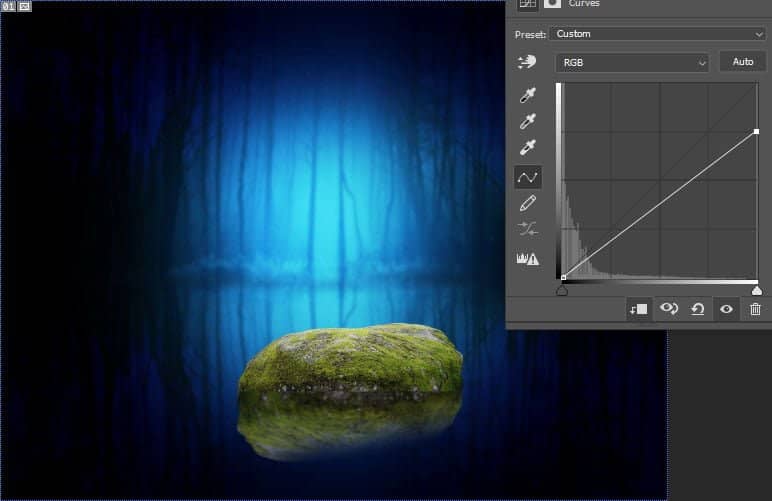Toggle Curves layer visibility eye
Screen dimensions: 772x501
tap(727, 309)
